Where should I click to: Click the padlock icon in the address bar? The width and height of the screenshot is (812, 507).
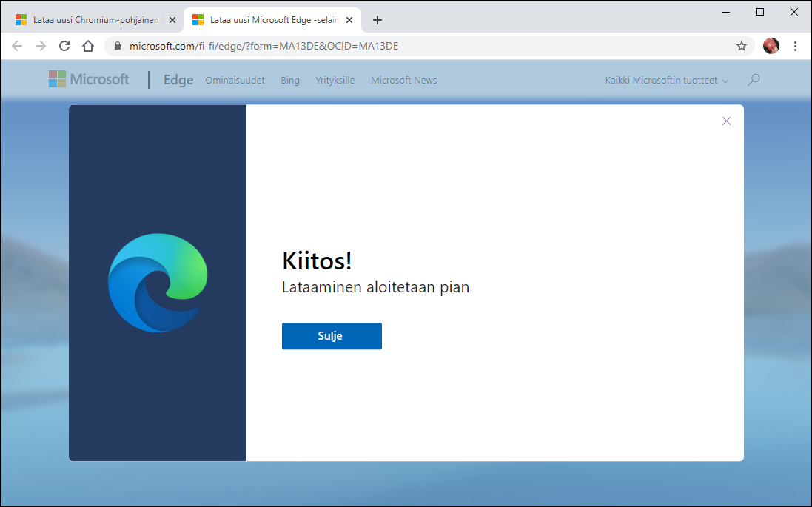(x=117, y=45)
